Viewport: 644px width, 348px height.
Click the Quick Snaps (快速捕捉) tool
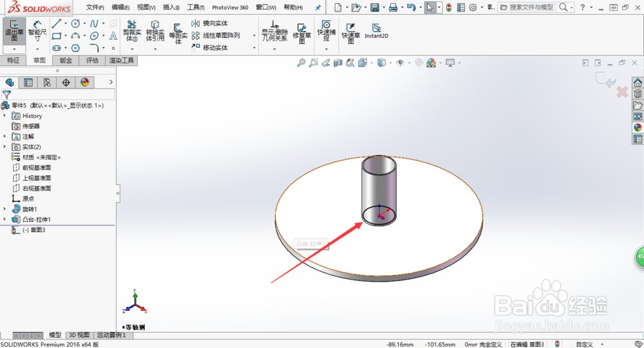[x=326, y=31]
